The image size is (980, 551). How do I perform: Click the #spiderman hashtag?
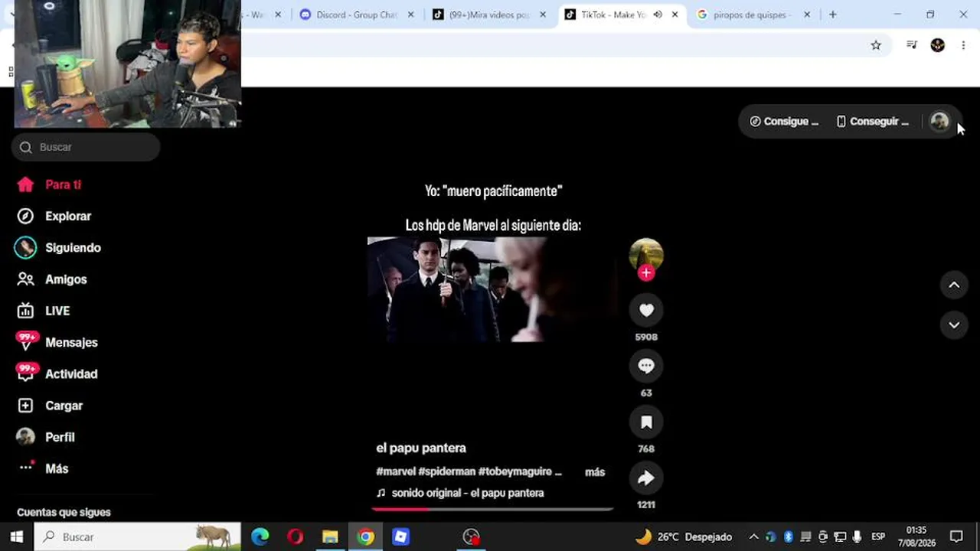coord(446,471)
